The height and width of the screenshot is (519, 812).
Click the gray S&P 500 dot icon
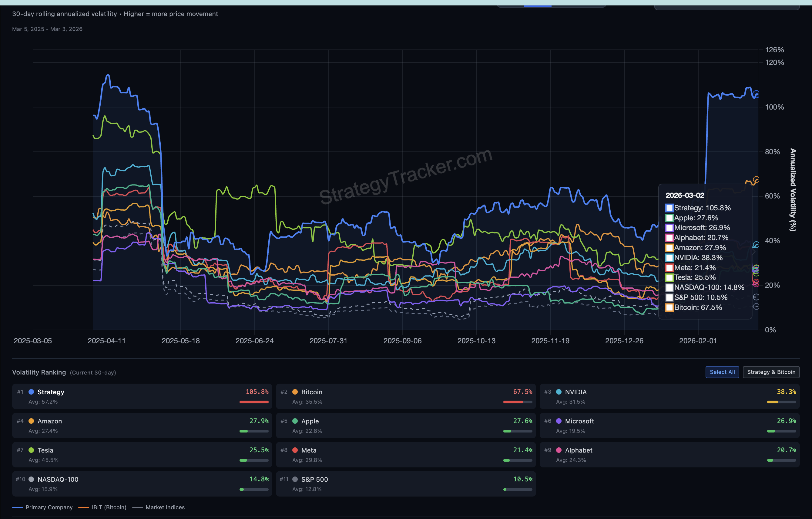click(x=295, y=479)
